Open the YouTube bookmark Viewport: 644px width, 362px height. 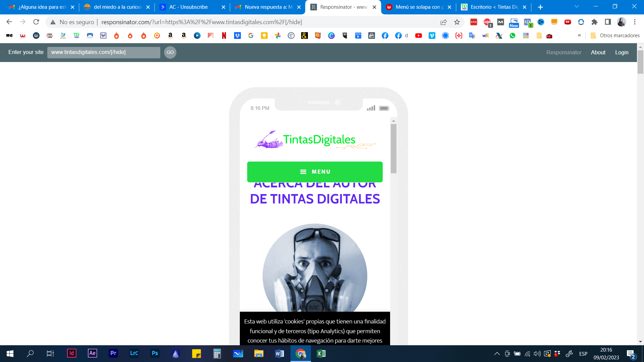click(419, 36)
